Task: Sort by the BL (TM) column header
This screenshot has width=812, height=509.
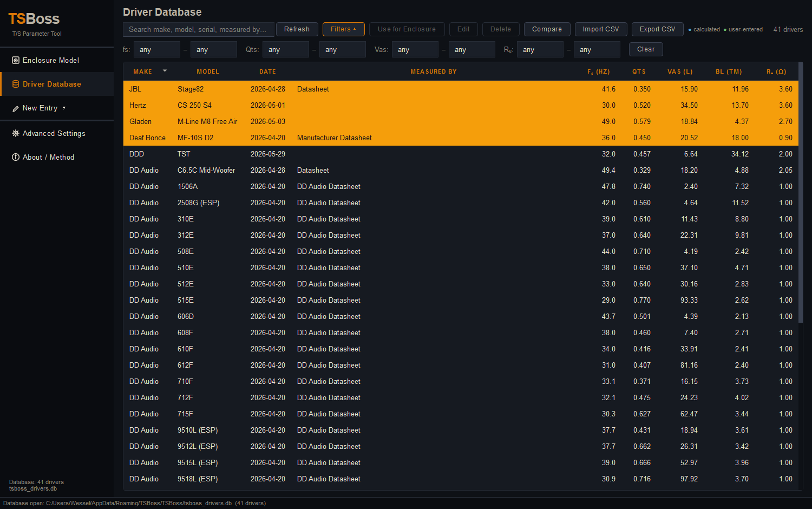Action: pyautogui.click(x=729, y=71)
